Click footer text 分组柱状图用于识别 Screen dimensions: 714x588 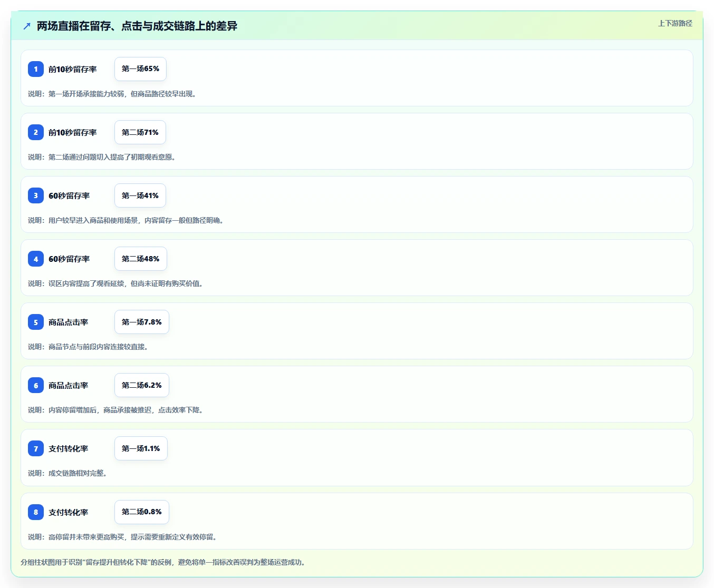click(164, 562)
